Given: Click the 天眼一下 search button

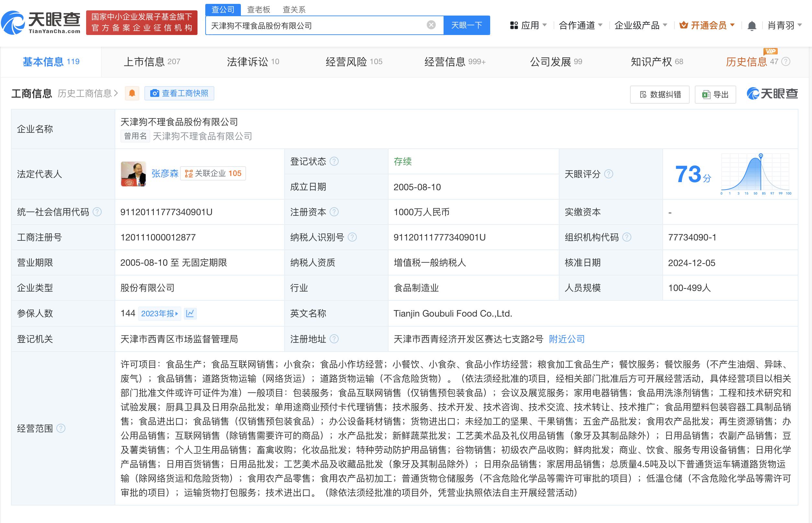Looking at the screenshot, I should click(467, 25).
